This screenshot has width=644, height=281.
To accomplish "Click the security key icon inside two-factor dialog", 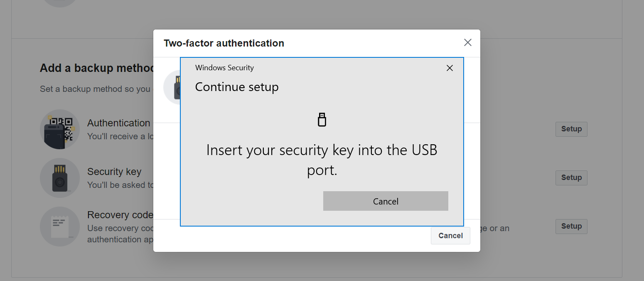I will point(172,87).
